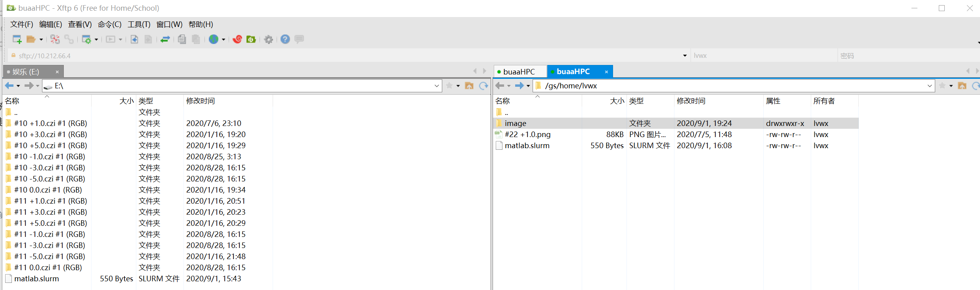Sort remote files by 所有者 column
980x290 pixels.
pos(835,101)
